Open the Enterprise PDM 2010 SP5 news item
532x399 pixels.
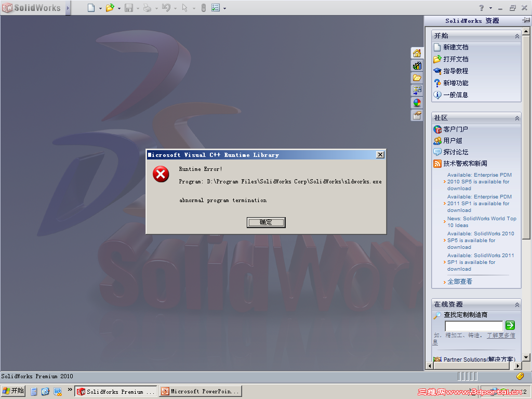[x=479, y=181]
